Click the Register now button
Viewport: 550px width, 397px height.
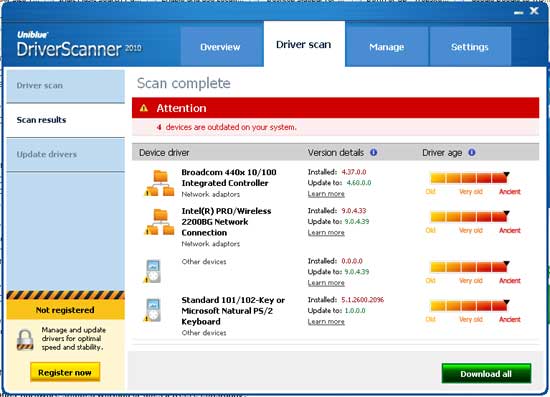[65, 372]
